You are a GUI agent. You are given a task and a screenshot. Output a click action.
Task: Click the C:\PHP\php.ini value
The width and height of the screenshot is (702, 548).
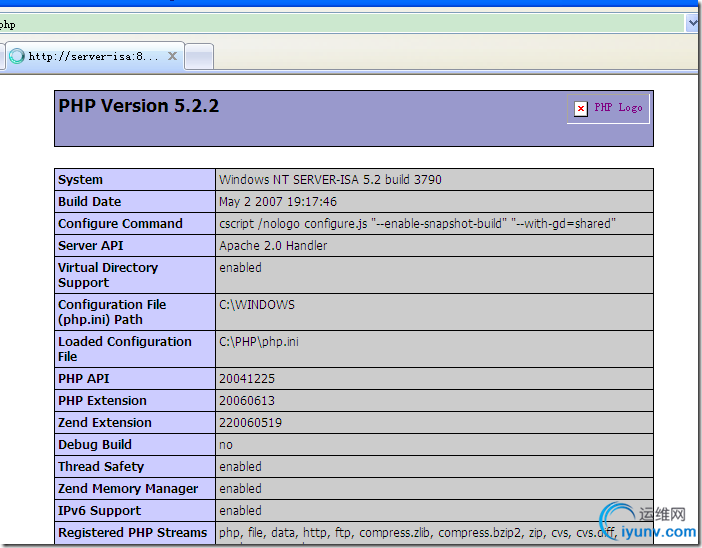point(259,342)
